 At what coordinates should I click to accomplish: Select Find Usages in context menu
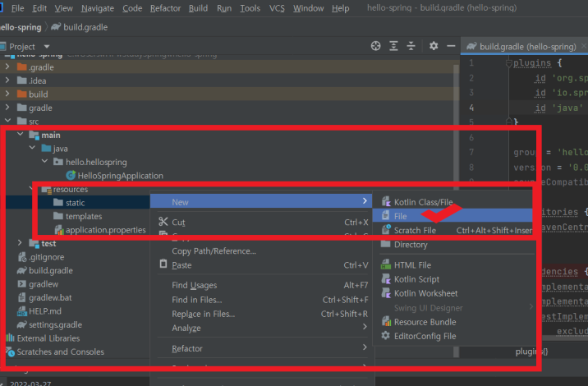(x=195, y=285)
